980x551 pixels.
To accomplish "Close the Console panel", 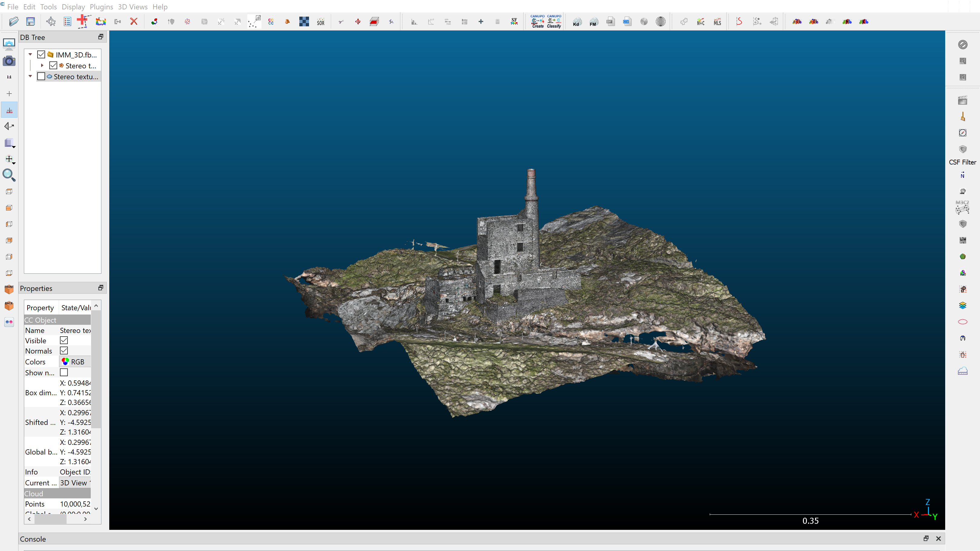I will pos(938,539).
